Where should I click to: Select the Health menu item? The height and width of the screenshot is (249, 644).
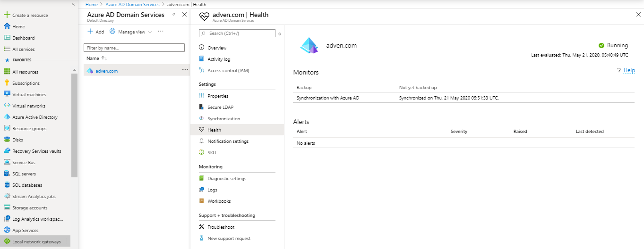pos(237,130)
